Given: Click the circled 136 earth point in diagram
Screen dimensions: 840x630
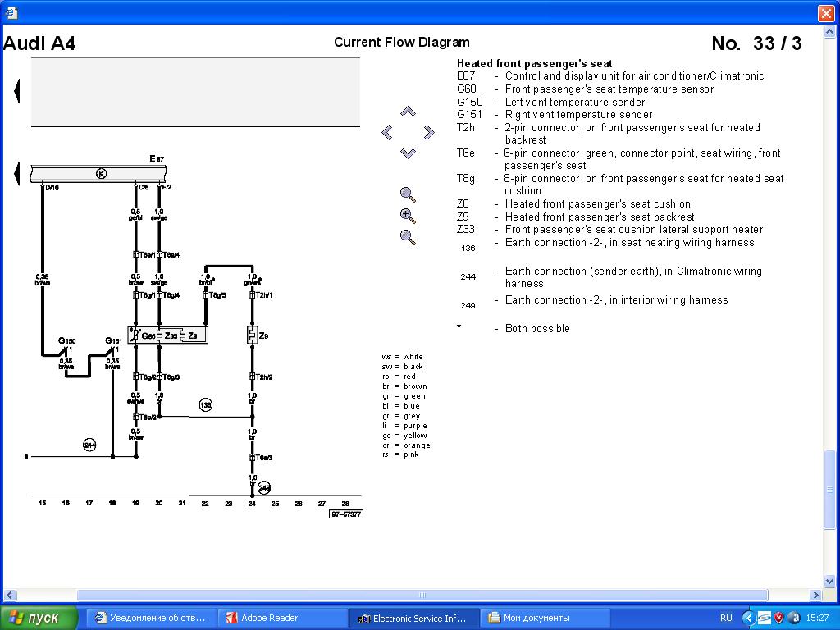Looking at the screenshot, I should coord(206,405).
